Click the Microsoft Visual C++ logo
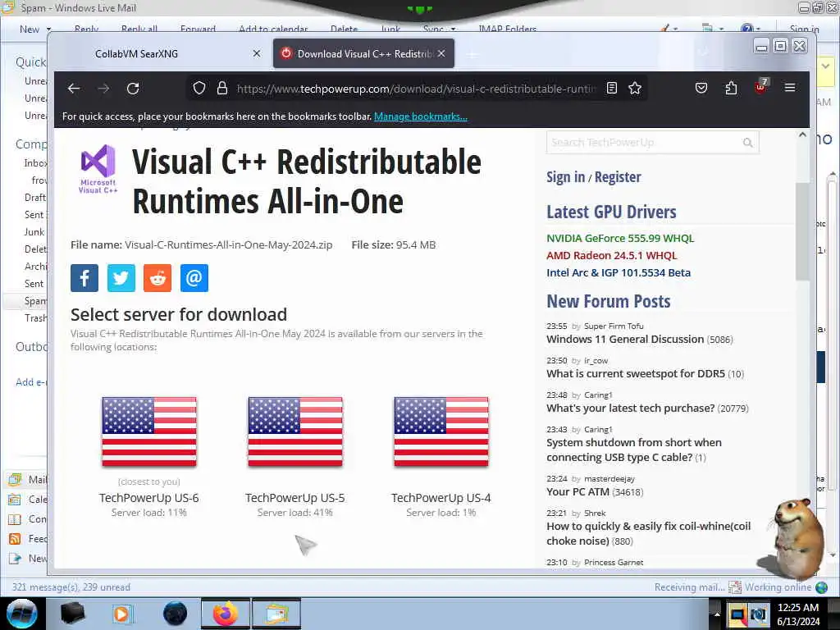The height and width of the screenshot is (630, 840). click(x=98, y=169)
